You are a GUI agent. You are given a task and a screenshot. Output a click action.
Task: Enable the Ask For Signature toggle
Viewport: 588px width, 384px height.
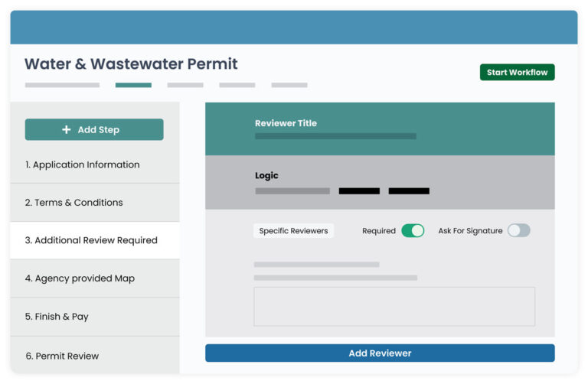(x=518, y=231)
